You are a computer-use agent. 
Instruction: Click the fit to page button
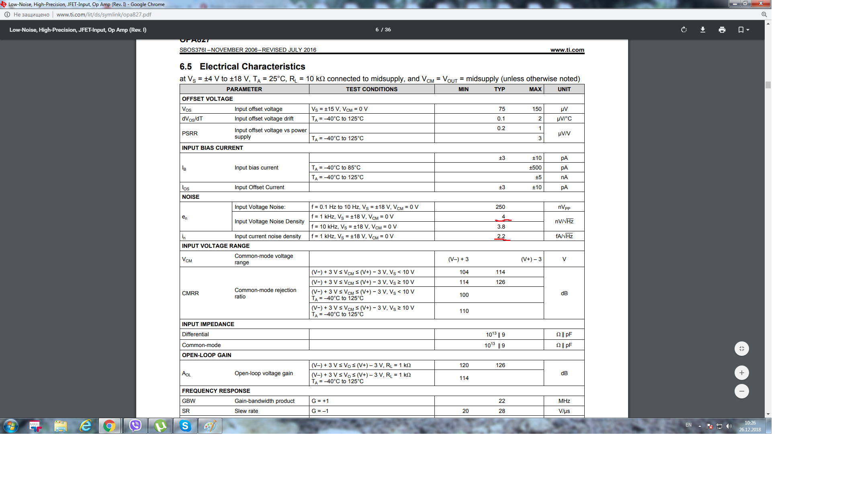coord(741,349)
